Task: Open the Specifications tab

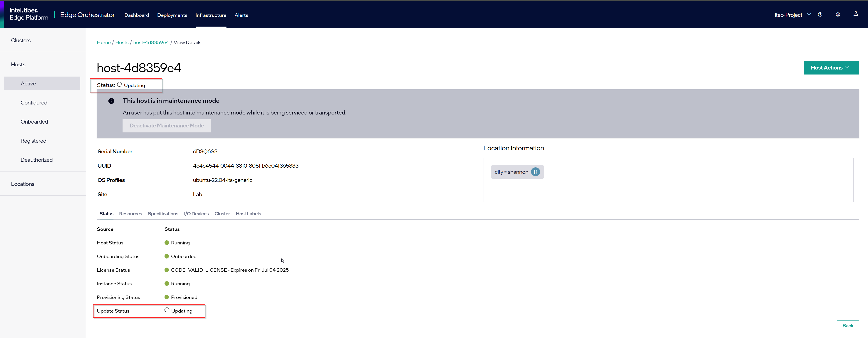Action: click(x=163, y=214)
